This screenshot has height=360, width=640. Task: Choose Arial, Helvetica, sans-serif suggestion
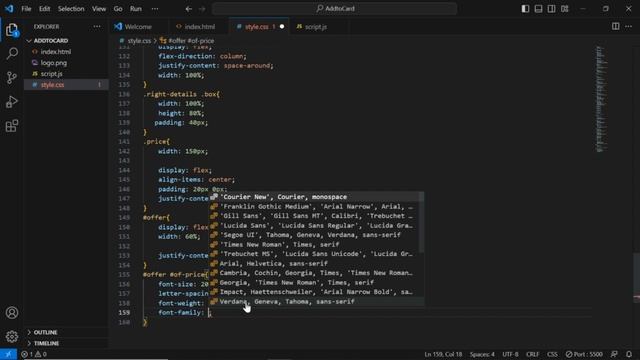click(x=317, y=264)
